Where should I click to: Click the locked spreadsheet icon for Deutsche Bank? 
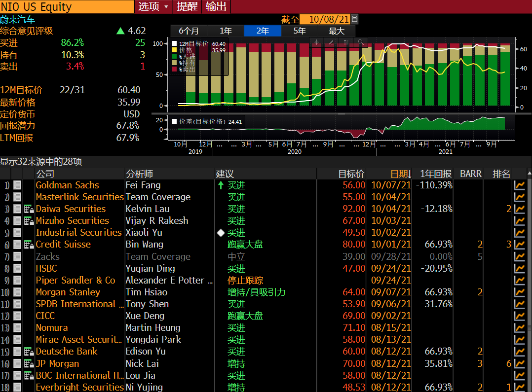(x=29, y=352)
